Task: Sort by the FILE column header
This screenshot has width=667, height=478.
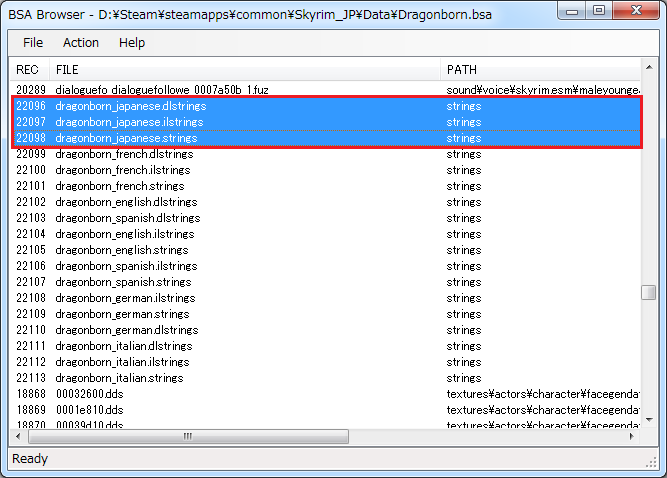Action: [245, 69]
